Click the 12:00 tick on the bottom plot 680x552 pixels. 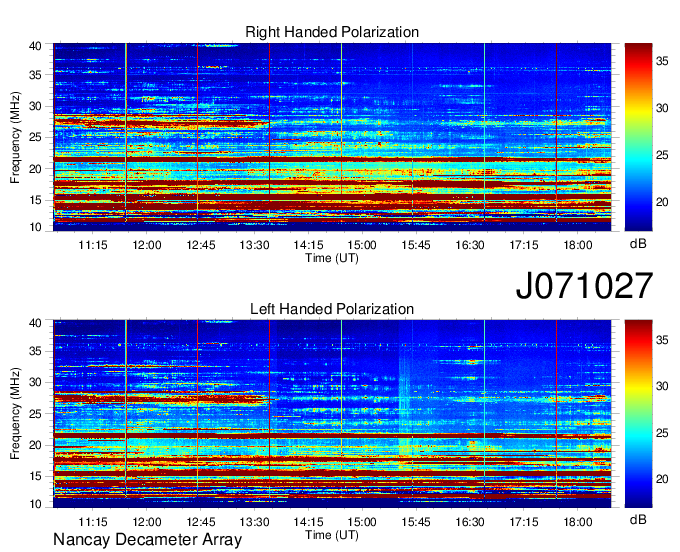(147, 522)
